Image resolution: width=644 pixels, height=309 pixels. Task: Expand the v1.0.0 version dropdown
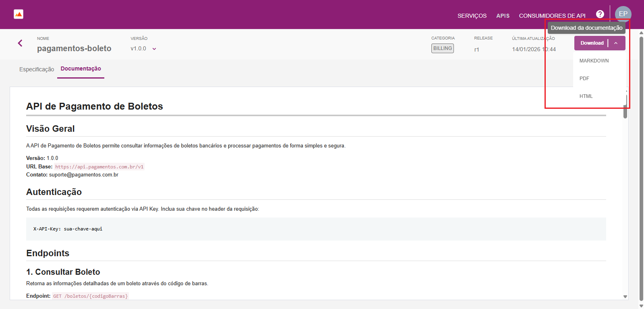[x=154, y=49]
